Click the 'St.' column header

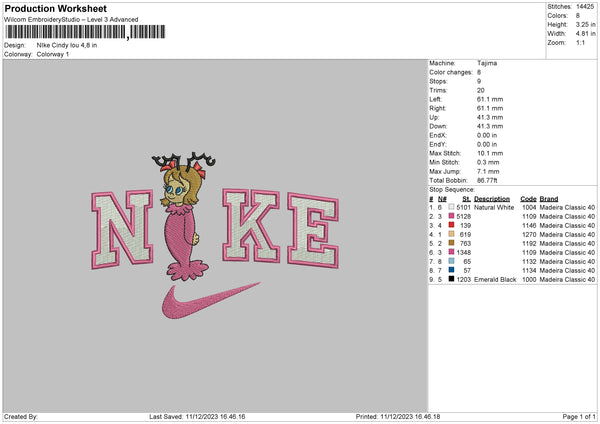(x=466, y=199)
